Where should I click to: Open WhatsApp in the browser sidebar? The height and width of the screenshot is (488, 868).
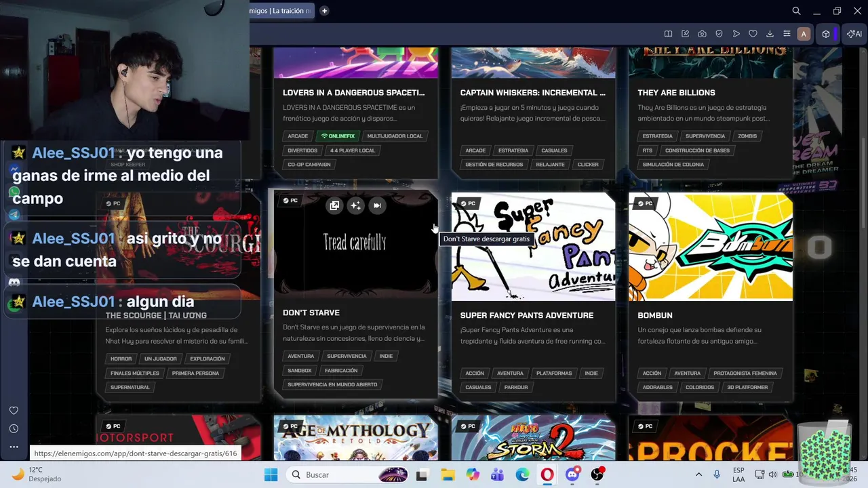14,192
